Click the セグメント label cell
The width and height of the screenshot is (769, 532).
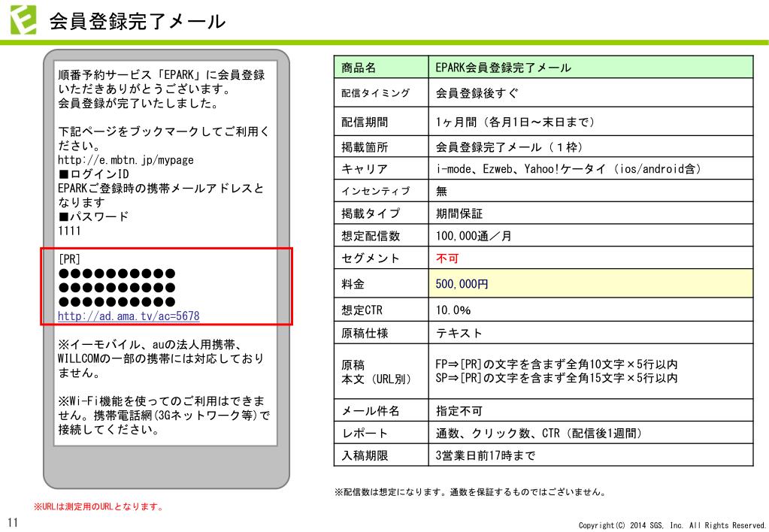pyautogui.click(x=381, y=258)
